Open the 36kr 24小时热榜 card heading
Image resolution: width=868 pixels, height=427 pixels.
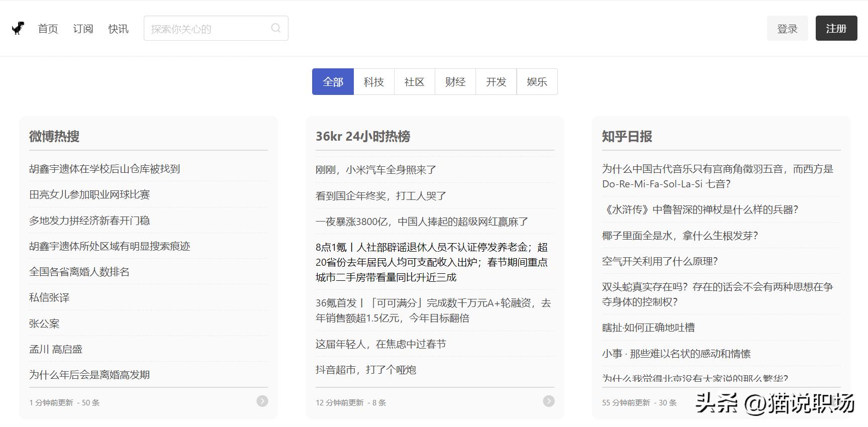(363, 136)
